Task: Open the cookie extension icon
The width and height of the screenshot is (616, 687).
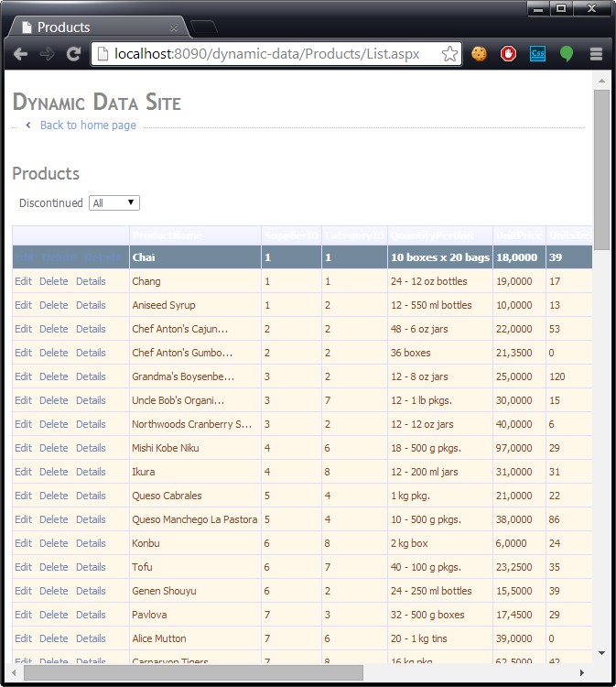Action: tap(479, 54)
